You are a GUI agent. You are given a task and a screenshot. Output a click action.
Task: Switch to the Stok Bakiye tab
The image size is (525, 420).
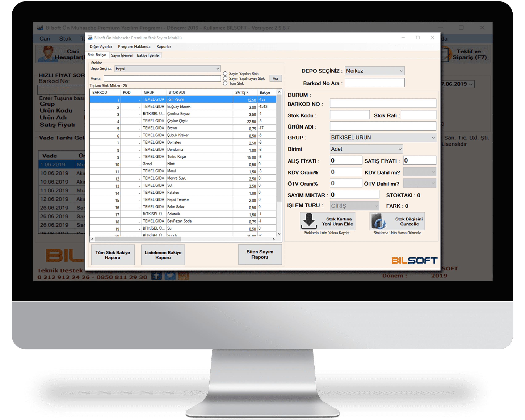click(97, 55)
